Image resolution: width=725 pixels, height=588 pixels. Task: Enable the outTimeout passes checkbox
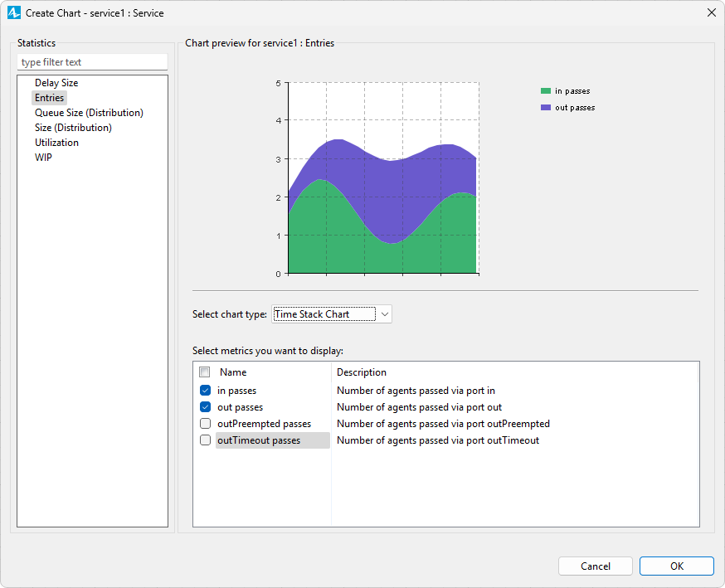point(205,440)
